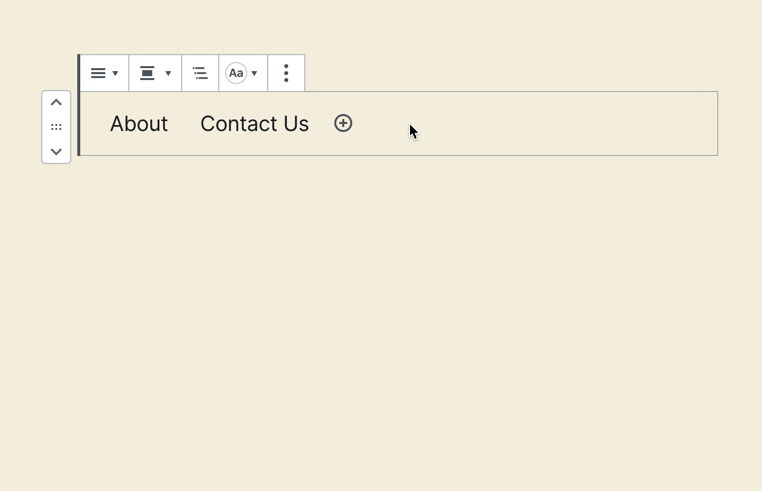The image size is (762, 491).
Task: Add a new menu item with plus
Action: pos(343,123)
